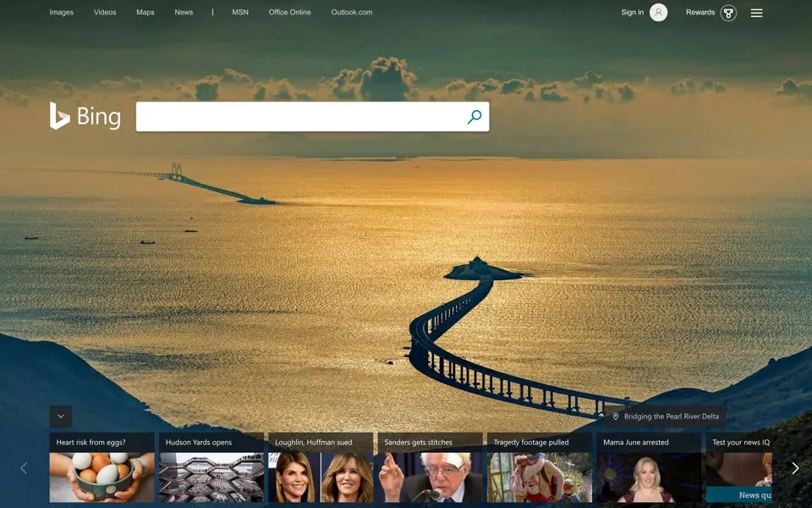Open the Sanders gets stitches story
812x508 pixels.
tap(430, 467)
